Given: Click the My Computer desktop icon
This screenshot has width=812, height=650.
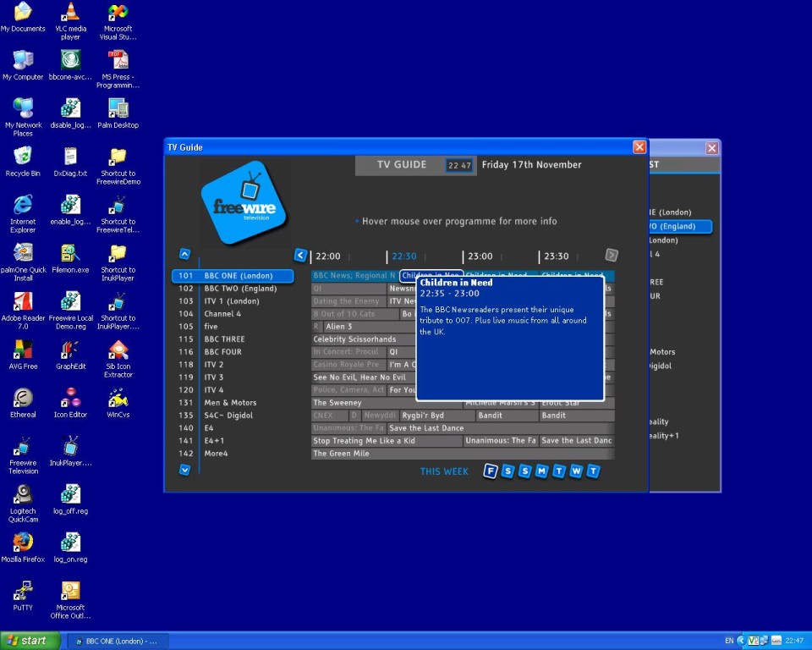Looking at the screenshot, I should pyautogui.click(x=24, y=65).
